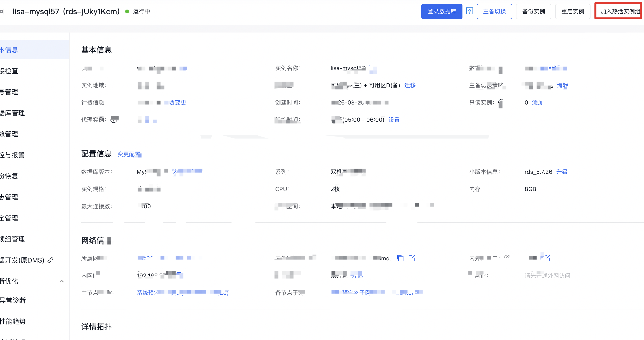Click the back icon left of lisa-mysql57

pyautogui.click(x=2, y=11)
